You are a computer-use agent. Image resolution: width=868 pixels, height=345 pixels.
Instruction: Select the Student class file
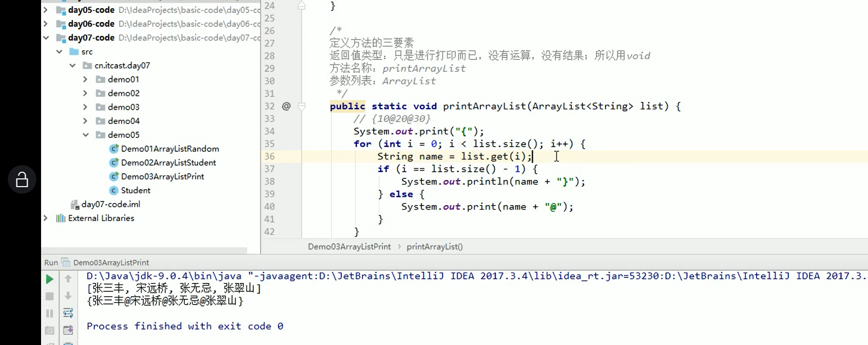[x=136, y=190]
